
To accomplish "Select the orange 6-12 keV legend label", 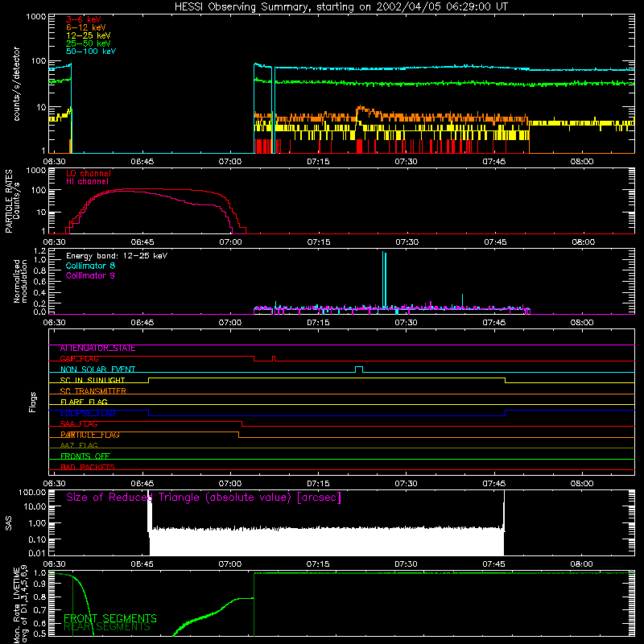I will pyautogui.click(x=86, y=27).
